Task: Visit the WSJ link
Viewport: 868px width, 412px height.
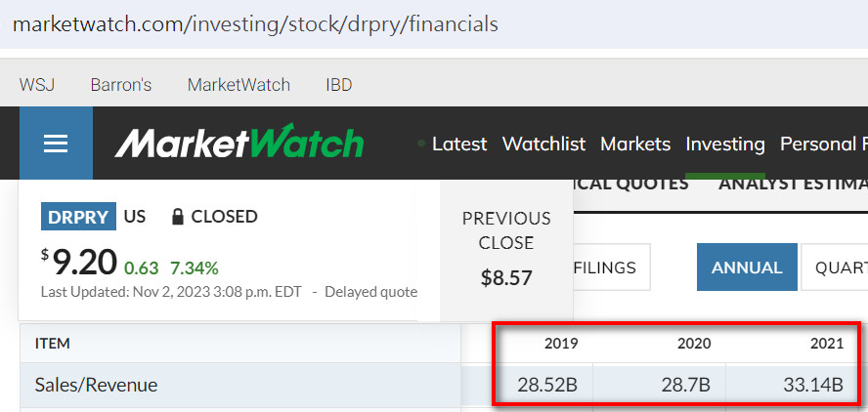Action: pyautogui.click(x=37, y=85)
